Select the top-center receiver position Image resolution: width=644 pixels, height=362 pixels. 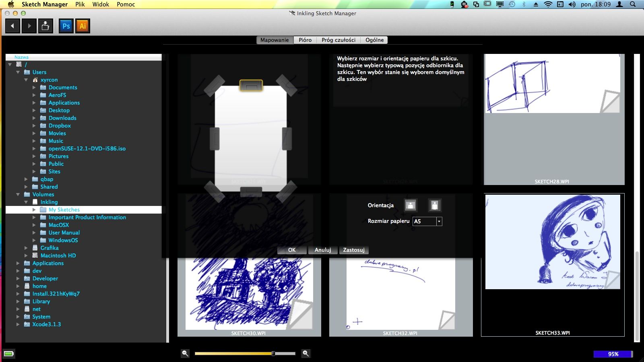coord(251,85)
